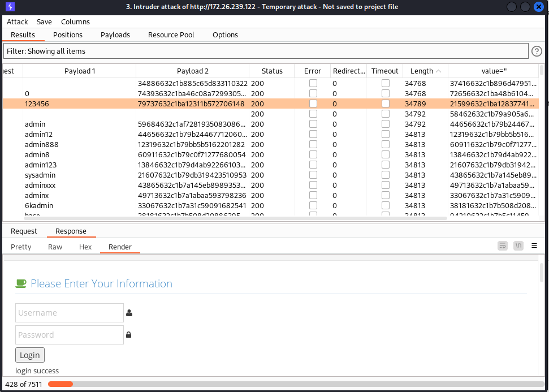Open the Columns menu

tap(75, 21)
